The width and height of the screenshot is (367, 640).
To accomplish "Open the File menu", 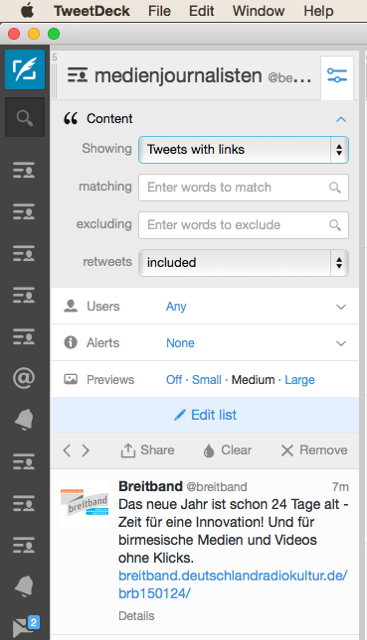I will click(x=159, y=11).
